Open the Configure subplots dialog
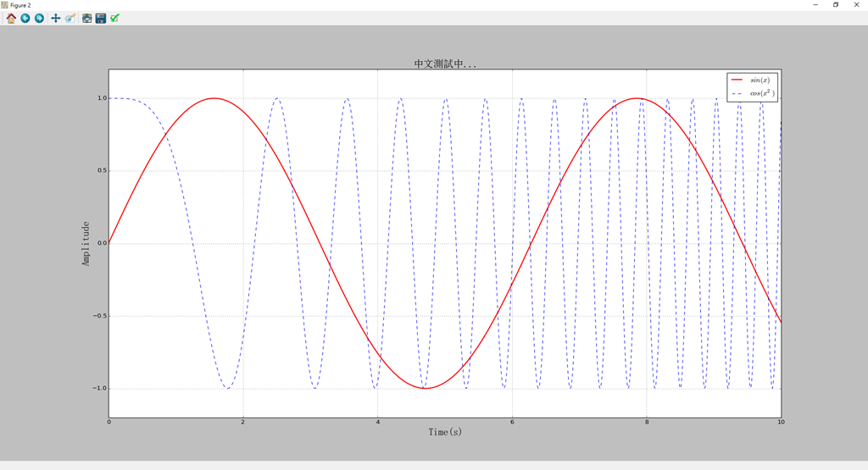868x470 pixels. pos(87,19)
